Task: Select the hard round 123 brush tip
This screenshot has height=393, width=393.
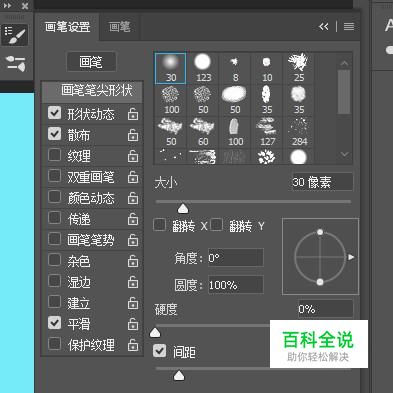Action: click(x=203, y=68)
